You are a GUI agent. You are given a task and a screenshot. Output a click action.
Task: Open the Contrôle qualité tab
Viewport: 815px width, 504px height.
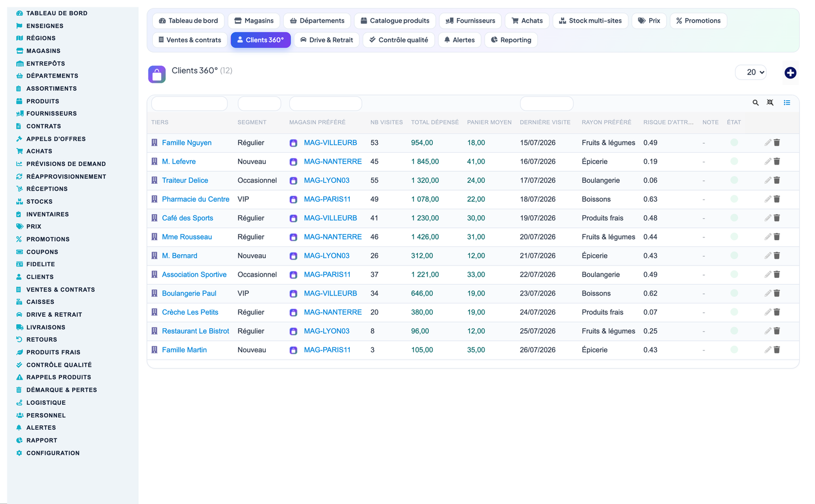[399, 40]
